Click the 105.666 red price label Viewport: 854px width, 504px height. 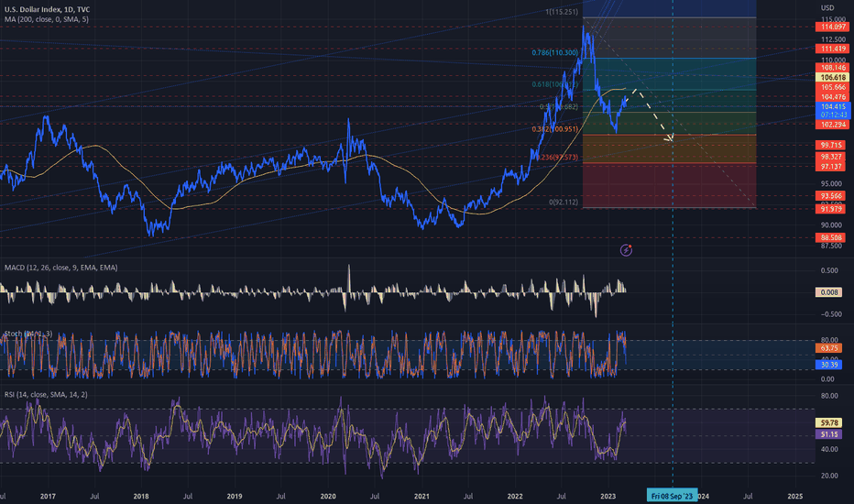click(830, 87)
